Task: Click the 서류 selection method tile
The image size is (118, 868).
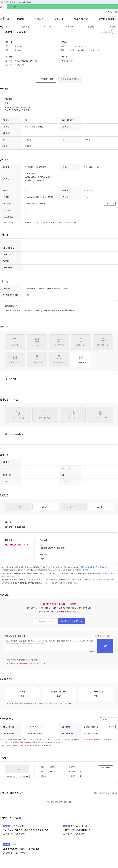Action: tap(18, 507)
